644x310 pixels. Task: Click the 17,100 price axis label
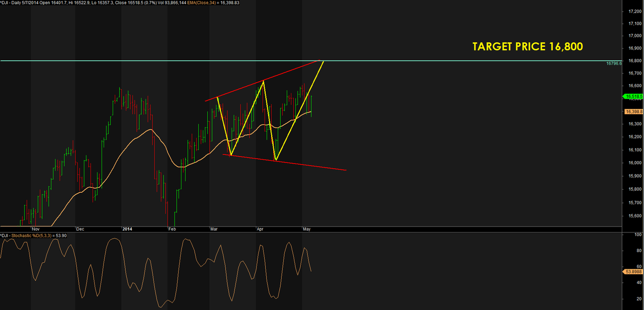(x=635, y=23)
